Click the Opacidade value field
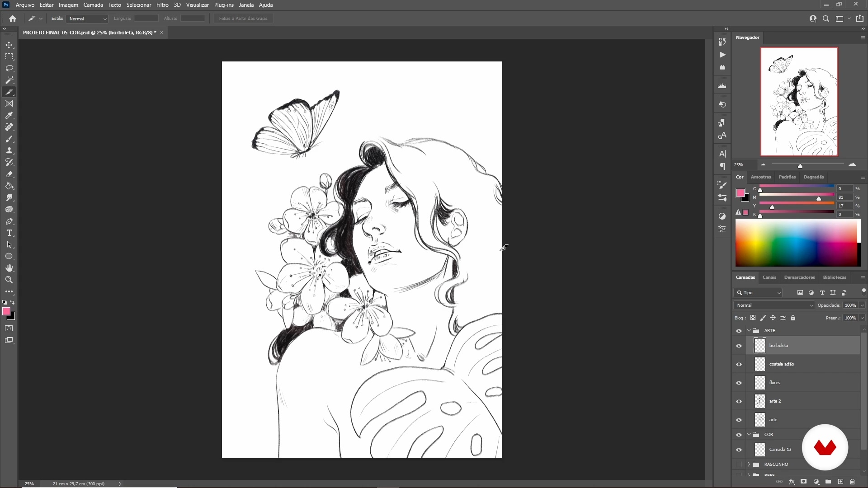The width and height of the screenshot is (868, 488). pyautogui.click(x=850, y=305)
